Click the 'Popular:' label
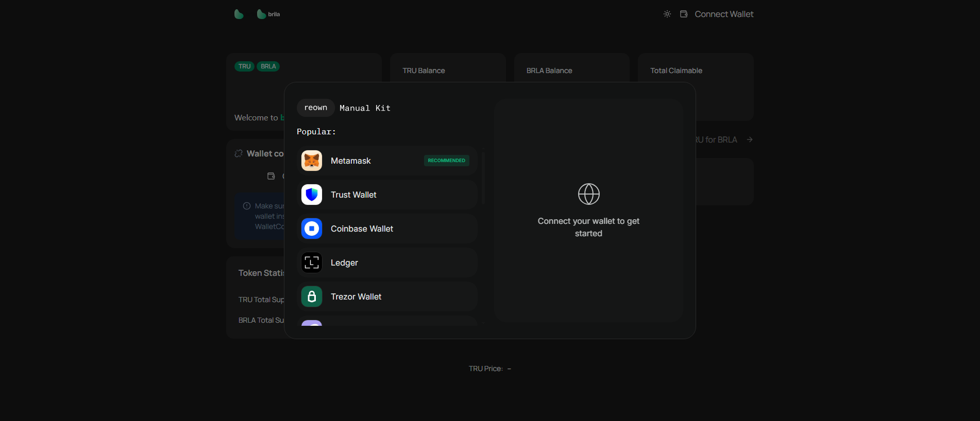The width and height of the screenshot is (980, 421). 316,132
